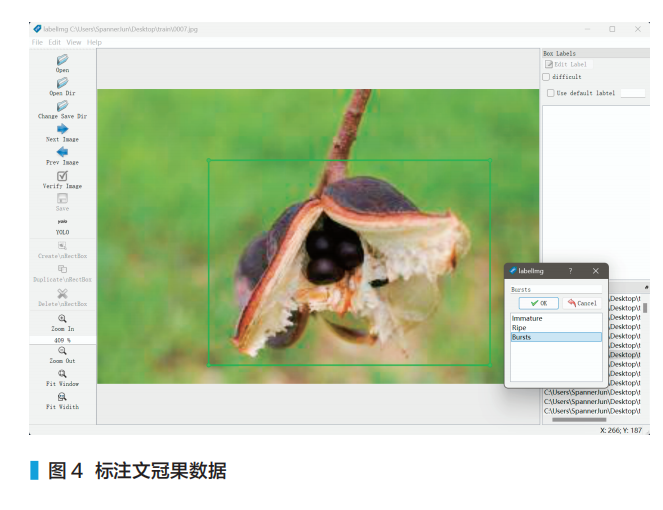Go back with Prev Image
This screenshot has height=510, width=663.
(x=62, y=153)
